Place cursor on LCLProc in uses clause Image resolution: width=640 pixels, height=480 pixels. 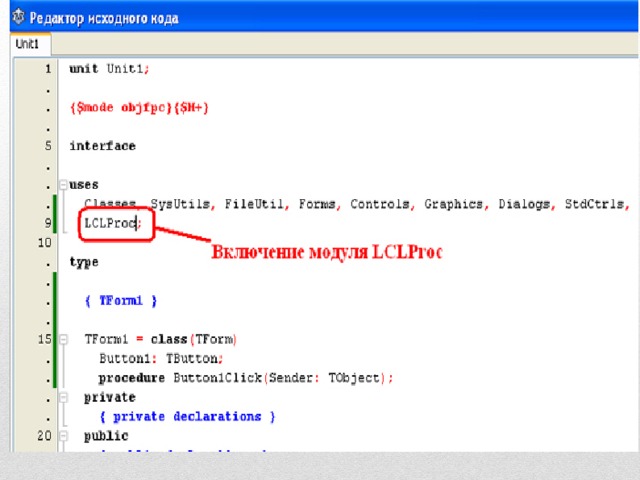[x=110, y=223]
